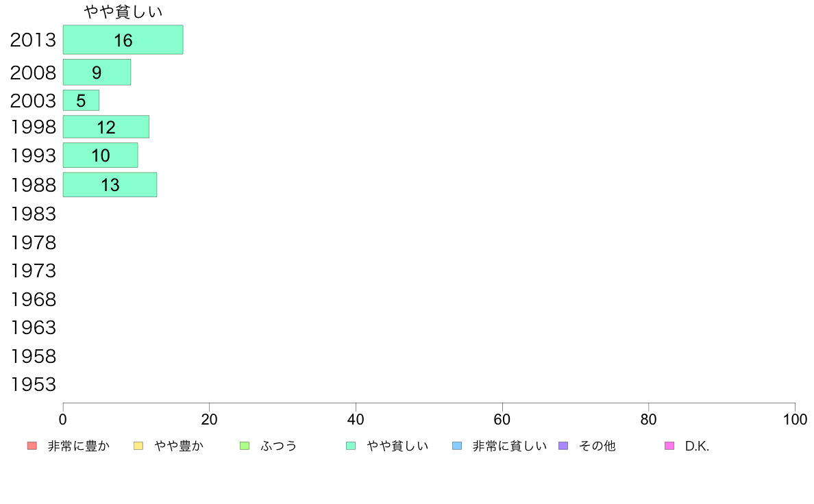Click the 1983 year axis label
The image size is (814, 504).
(33, 214)
